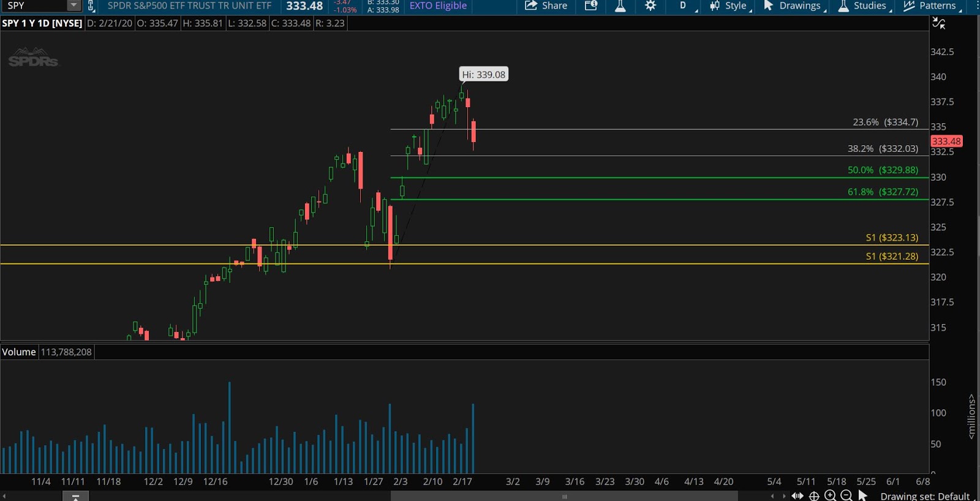Click the last red candlestick on 2/21

tap(473, 132)
